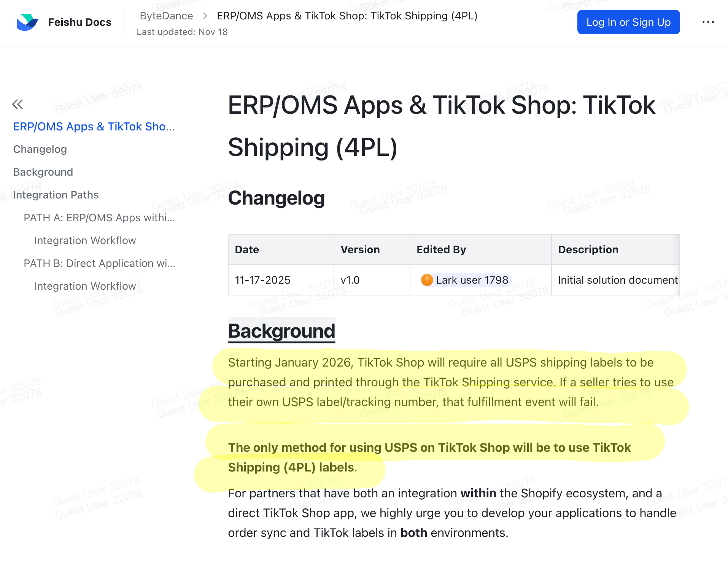Click the breadcrumb document title in header

click(x=347, y=16)
